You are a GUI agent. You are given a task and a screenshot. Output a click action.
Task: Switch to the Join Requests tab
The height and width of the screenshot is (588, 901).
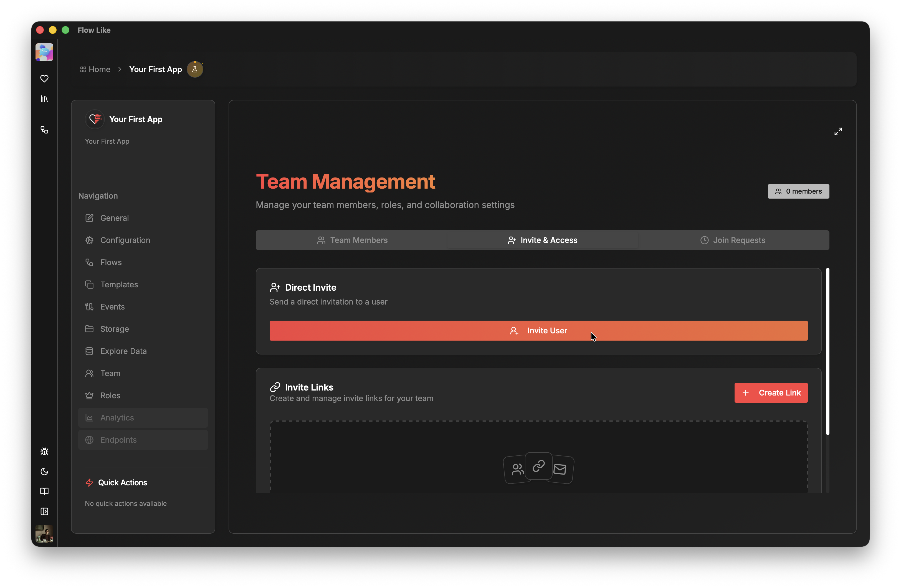point(733,240)
